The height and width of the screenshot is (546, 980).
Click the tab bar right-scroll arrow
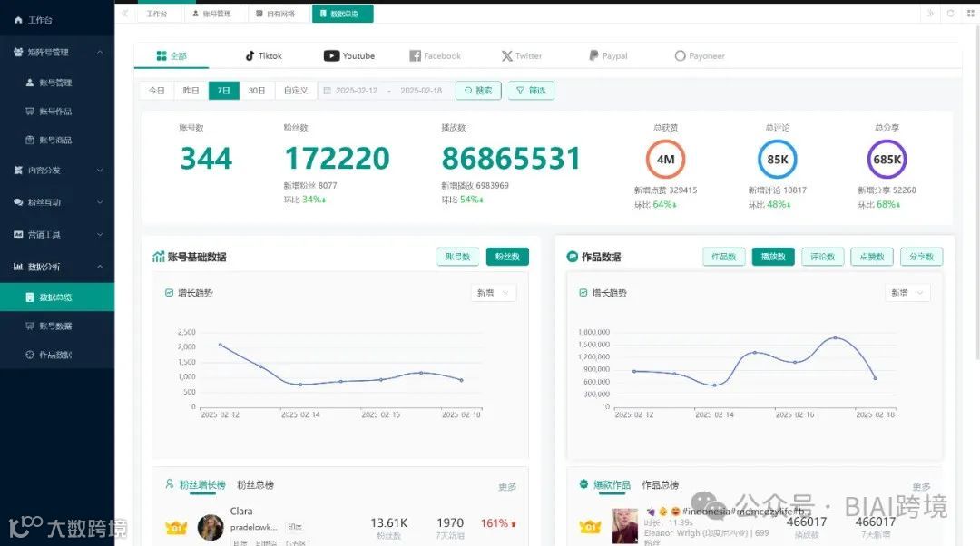tap(930, 13)
